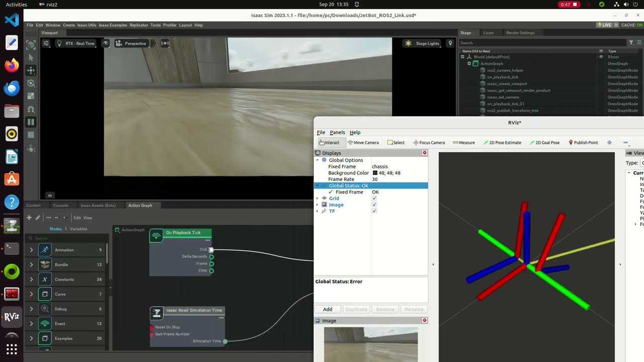644x362 pixels.
Task: Click the Stage panel search field
Action: point(542,43)
